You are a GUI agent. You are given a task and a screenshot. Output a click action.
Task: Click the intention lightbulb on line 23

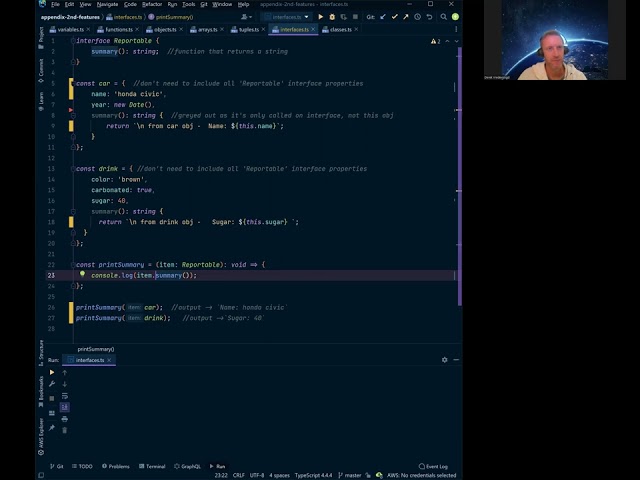click(x=82, y=274)
